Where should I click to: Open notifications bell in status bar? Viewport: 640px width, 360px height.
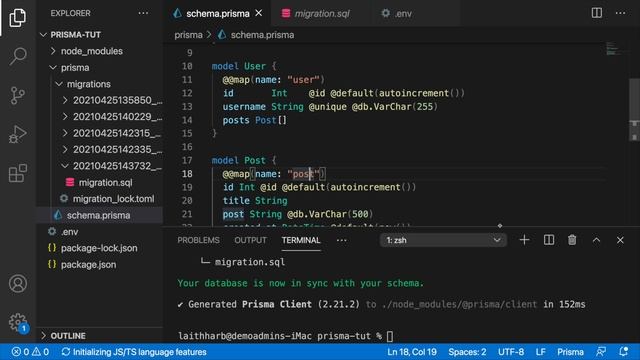coord(623,352)
